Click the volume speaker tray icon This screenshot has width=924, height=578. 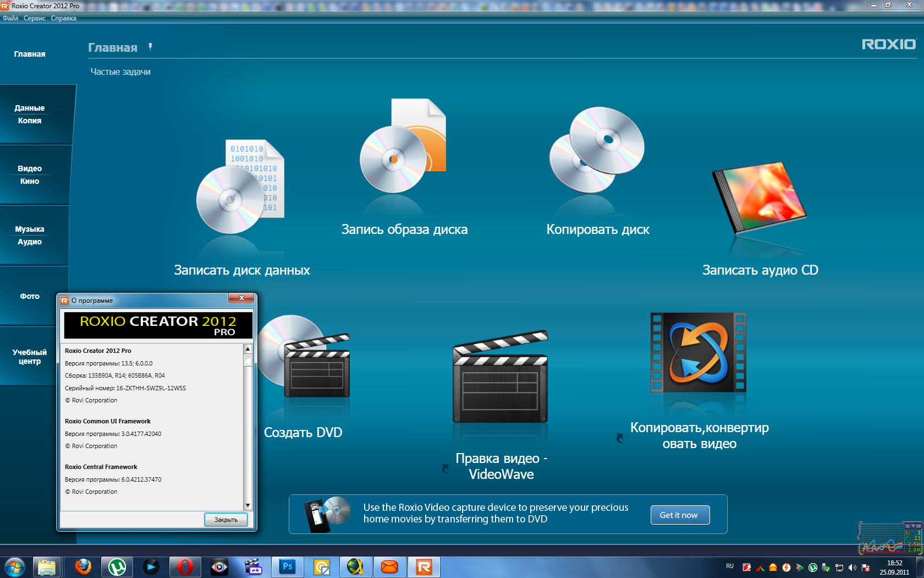tap(853, 568)
